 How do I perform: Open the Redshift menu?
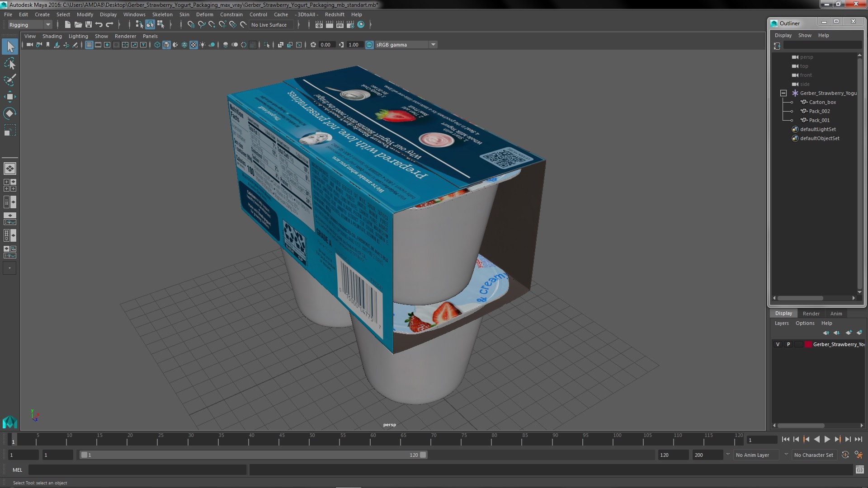coord(335,14)
